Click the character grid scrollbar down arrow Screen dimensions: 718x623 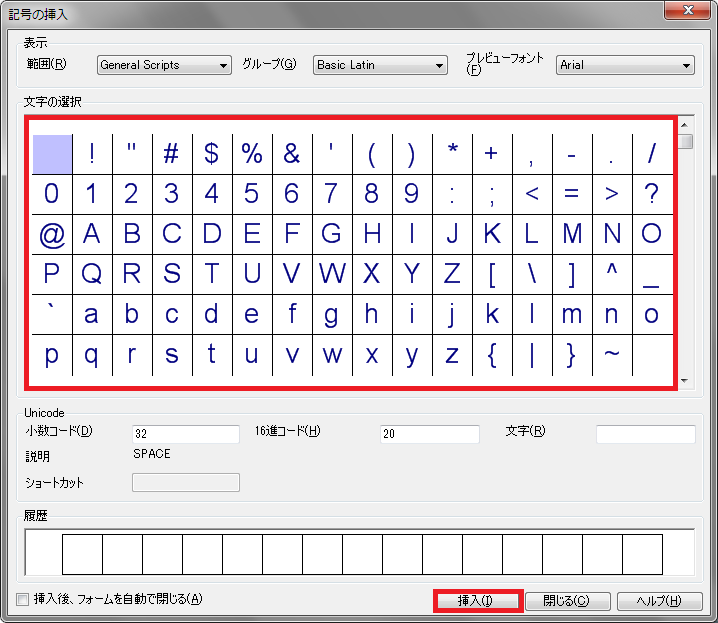685,381
